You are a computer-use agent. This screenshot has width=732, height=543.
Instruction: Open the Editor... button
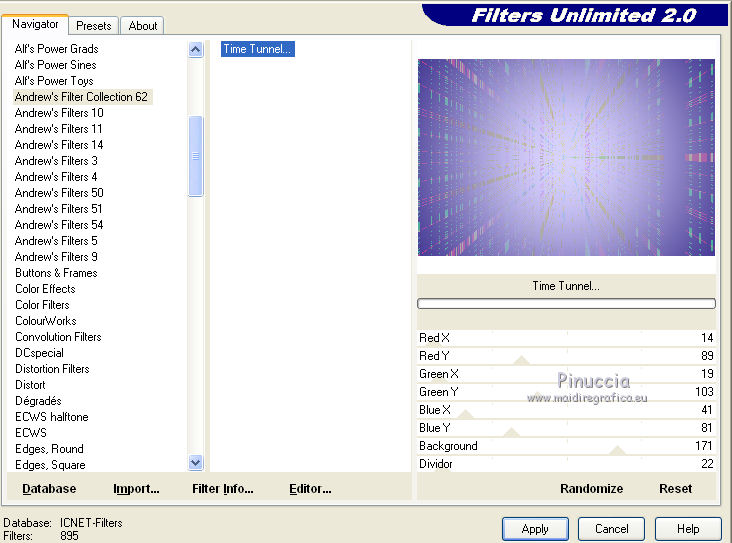[x=310, y=489]
